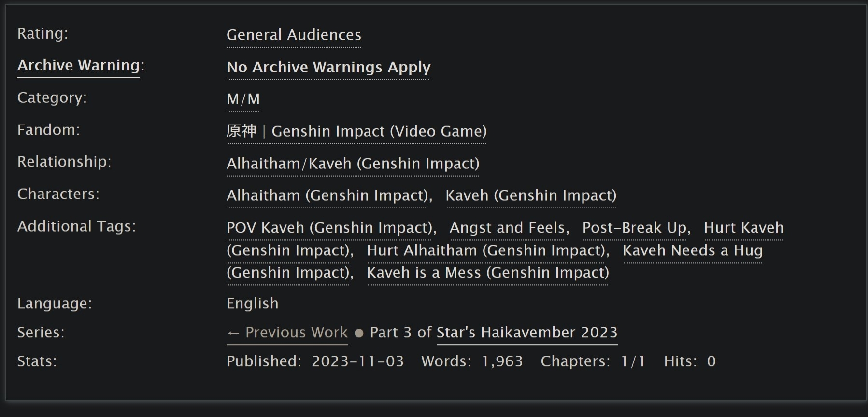This screenshot has width=868, height=417.
Task: Open the Alhaitham (Genshin Impact) character tag
Action: click(327, 195)
